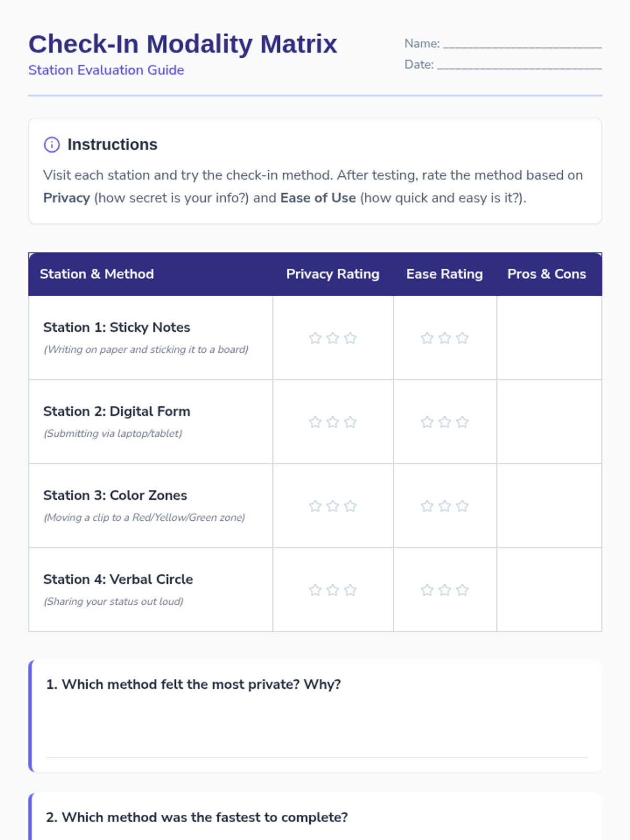The height and width of the screenshot is (840, 630).
Task: Click the Date blank line
Action: pos(519,65)
